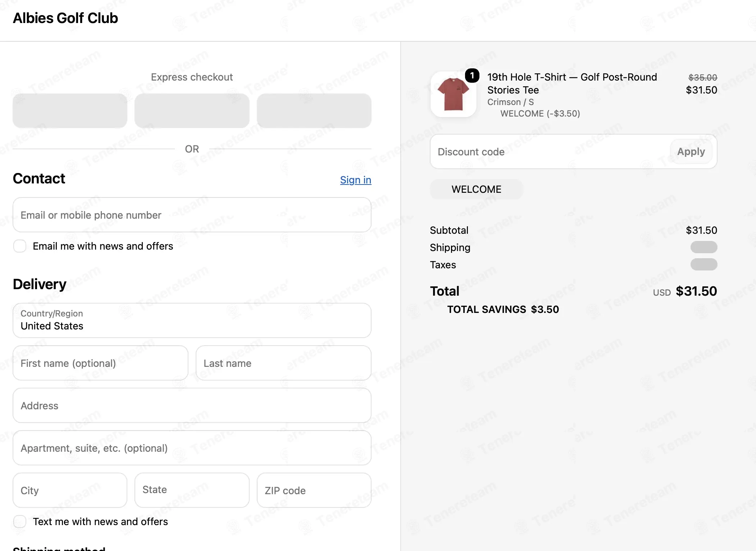Click the struck-through $35.00 price
The image size is (756, 551).
pos(702,77)
